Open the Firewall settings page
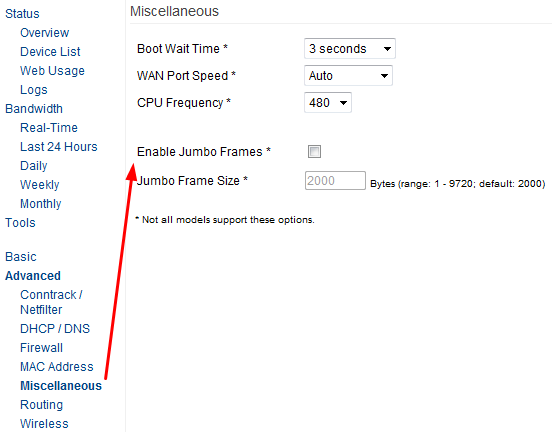The width and height of the screenshot is (552, 432). coord(41,348)
